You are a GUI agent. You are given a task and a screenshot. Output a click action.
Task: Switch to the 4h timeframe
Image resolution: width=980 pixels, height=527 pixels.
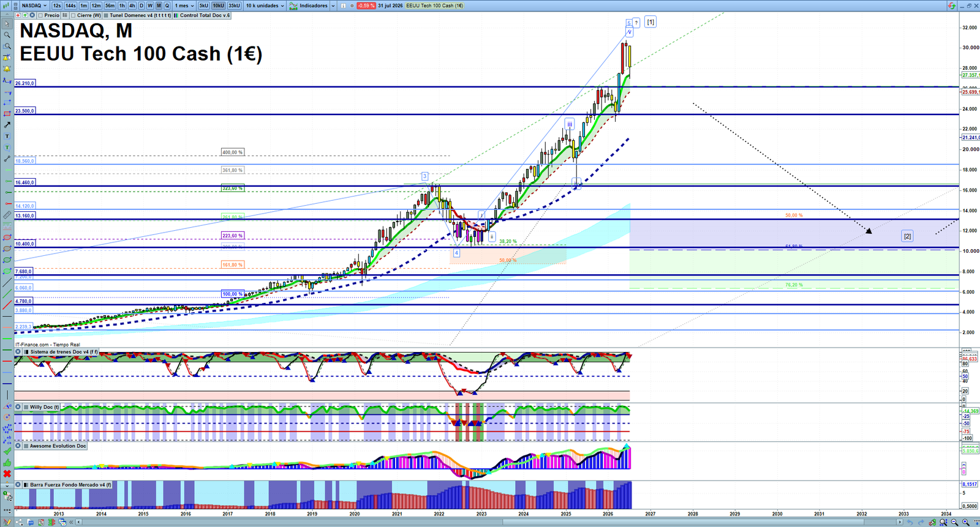click(x=132, y=6)
